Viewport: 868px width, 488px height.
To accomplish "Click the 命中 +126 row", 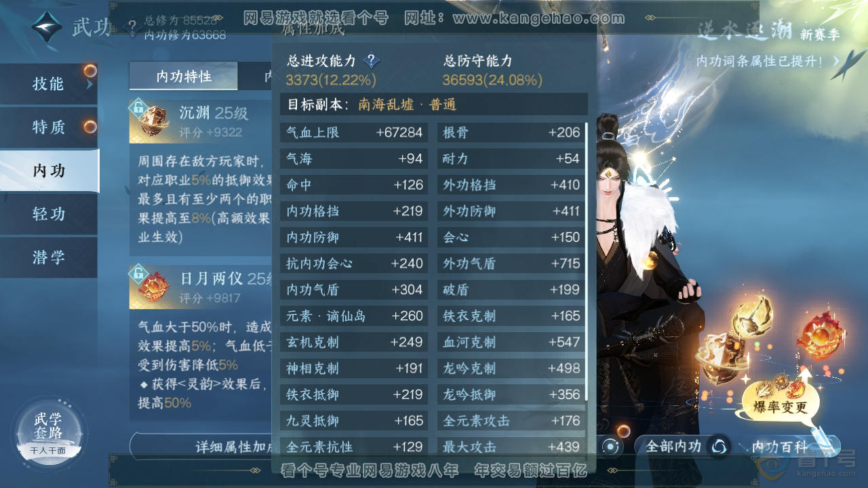I will [354, 184].
